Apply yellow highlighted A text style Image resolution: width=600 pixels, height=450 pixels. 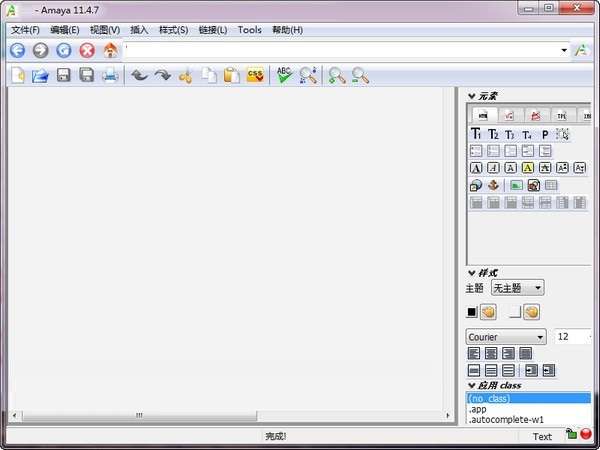coord(528,168)
